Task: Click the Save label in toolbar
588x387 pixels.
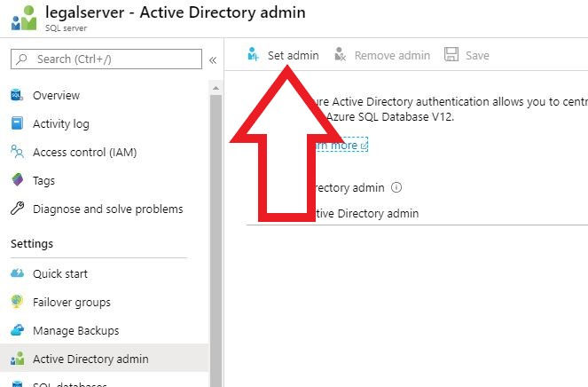Action: [477, 56]
